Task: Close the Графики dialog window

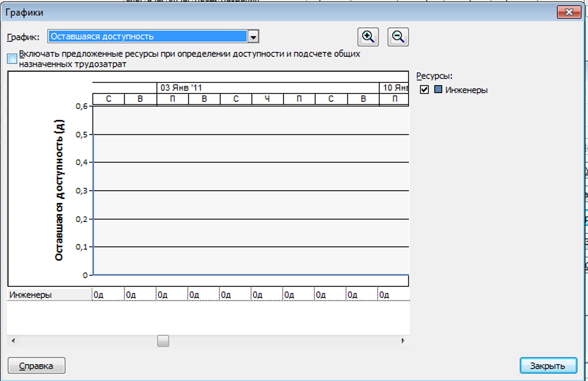Action: [569, 12]
